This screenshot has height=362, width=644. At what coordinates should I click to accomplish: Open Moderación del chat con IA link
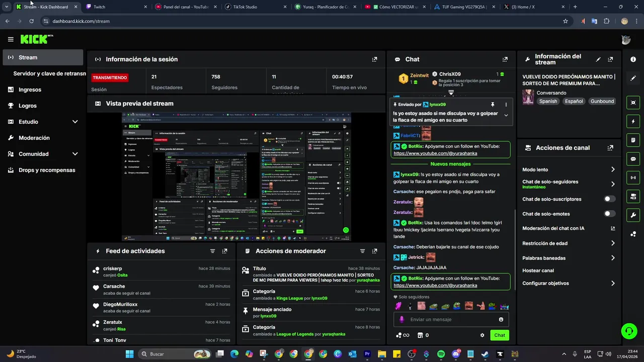pos(569,228)
